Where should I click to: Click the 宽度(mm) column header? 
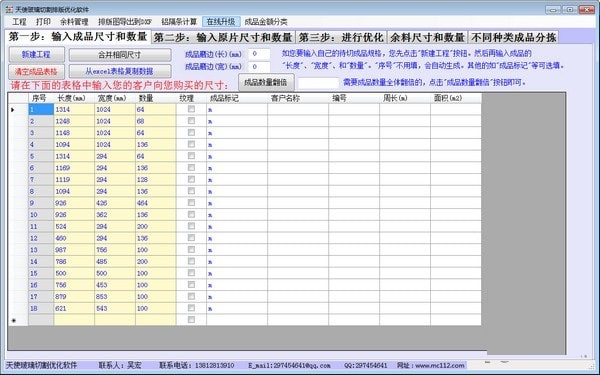point(115,98)
